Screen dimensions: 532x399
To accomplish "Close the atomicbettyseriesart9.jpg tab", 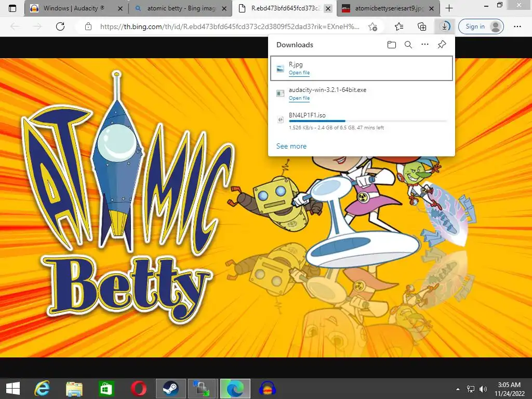I will tap(431, 8).
